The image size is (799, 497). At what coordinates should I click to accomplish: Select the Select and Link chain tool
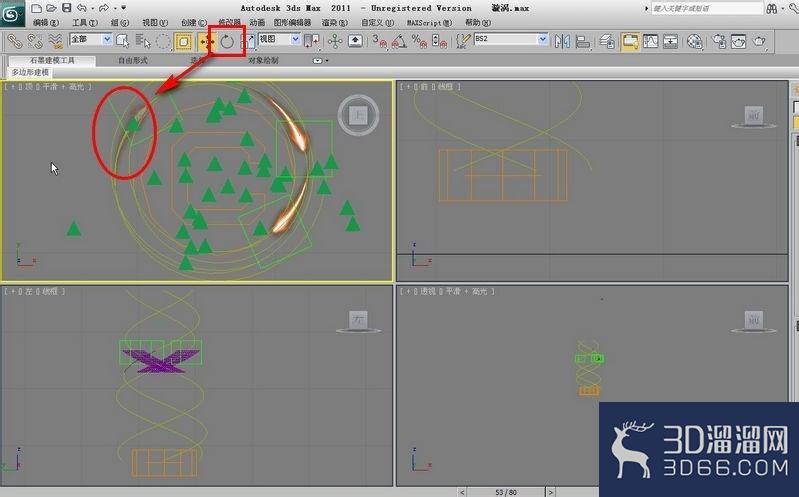pos(14,41)
